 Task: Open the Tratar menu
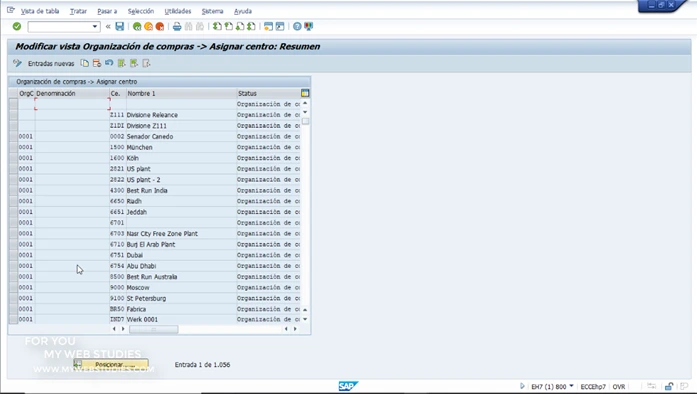[x=78, y=11]
